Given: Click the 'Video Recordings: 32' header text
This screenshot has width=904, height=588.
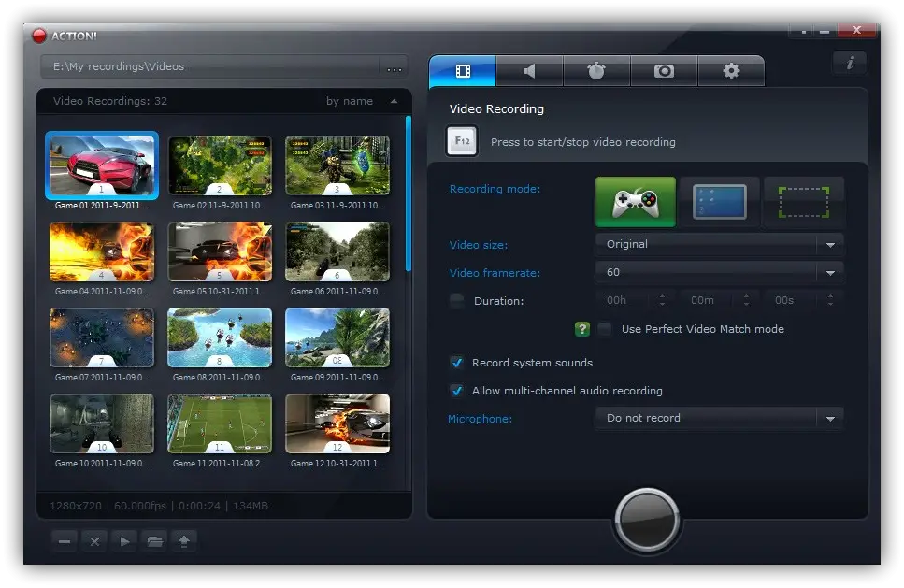Looking at the screenshot, I should 110,102.
